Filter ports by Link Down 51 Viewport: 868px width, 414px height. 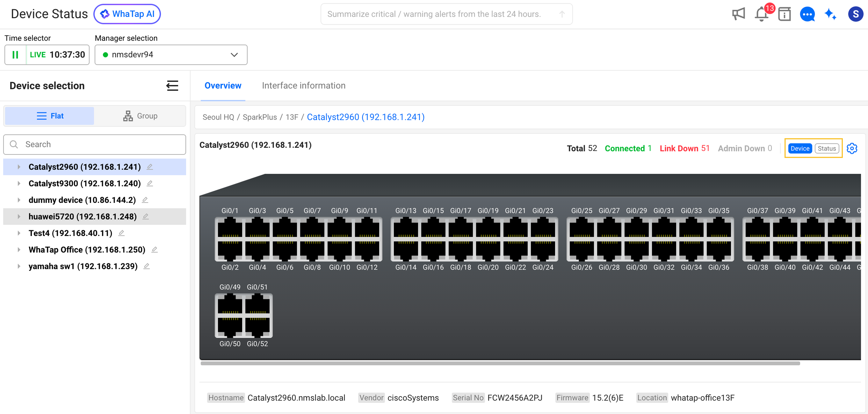684,148
